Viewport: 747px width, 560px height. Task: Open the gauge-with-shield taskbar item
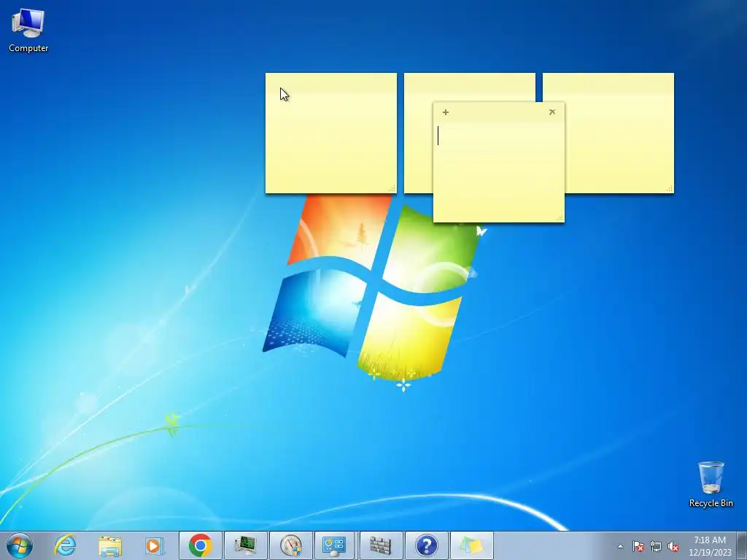290,545
